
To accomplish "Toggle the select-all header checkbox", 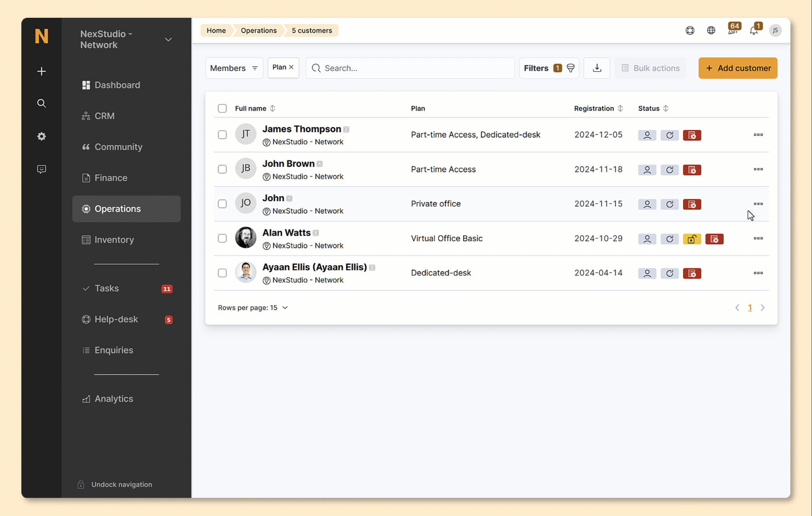I will point(222,108).
